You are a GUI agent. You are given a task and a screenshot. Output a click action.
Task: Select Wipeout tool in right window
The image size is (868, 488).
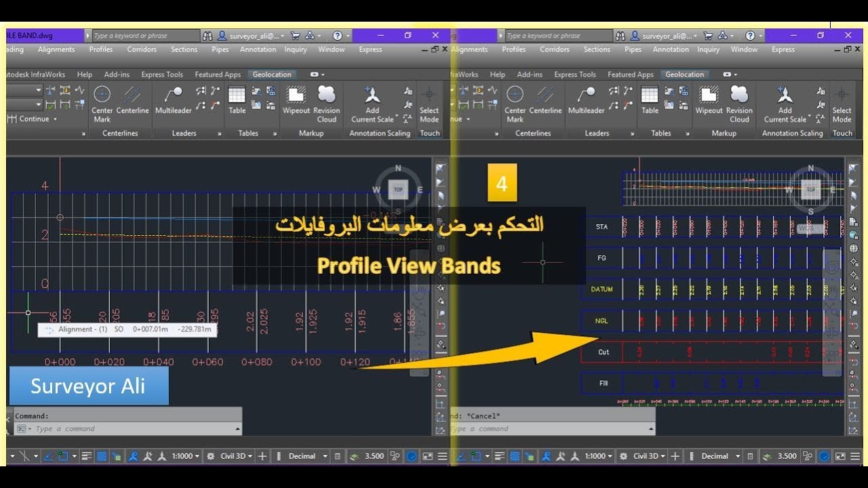pyautogui.click(x=709, y=100)
